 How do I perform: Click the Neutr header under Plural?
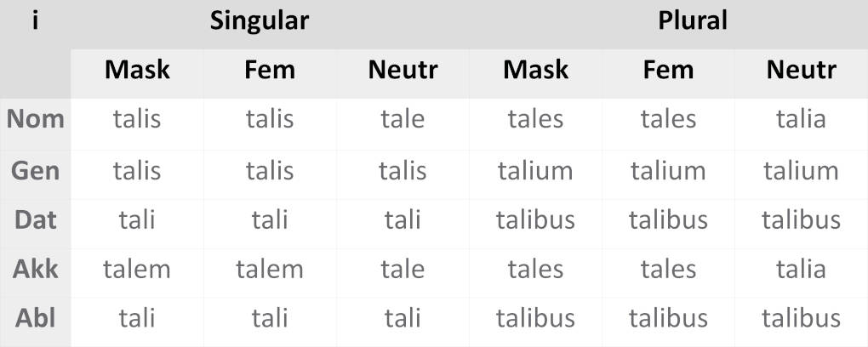point(801,70)
